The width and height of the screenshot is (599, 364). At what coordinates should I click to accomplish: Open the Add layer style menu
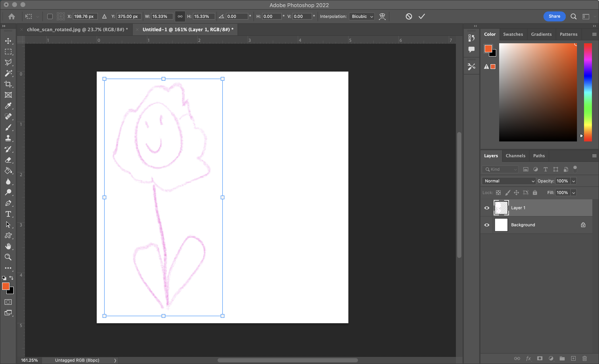(528, 358)
